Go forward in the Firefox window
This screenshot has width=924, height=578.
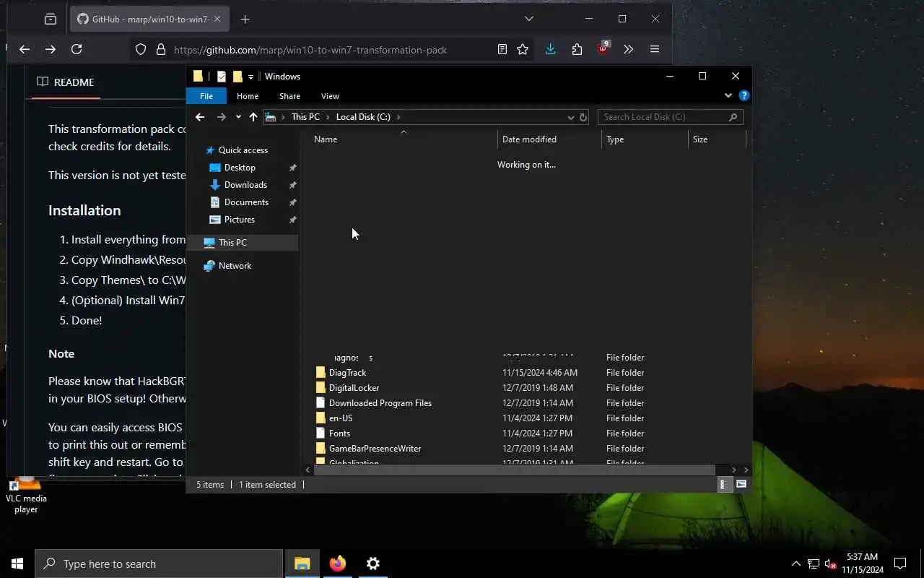pos(51,49)
